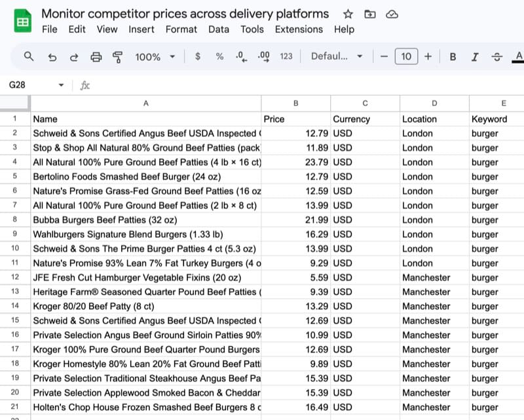Redo the last action
This screenshot has height=420, width=524.
pos(74,57)
